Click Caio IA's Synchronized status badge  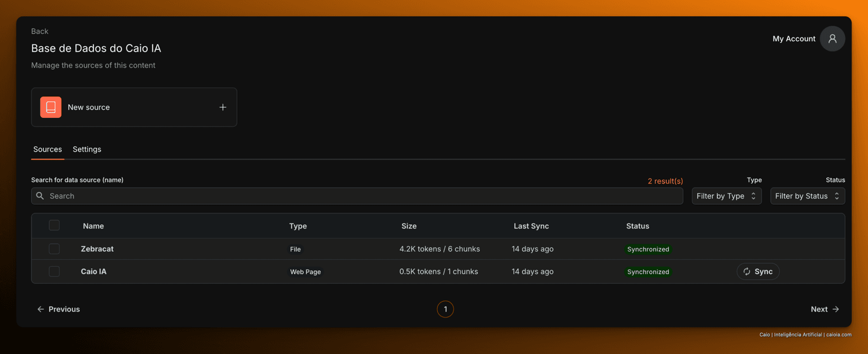(648, 271)
